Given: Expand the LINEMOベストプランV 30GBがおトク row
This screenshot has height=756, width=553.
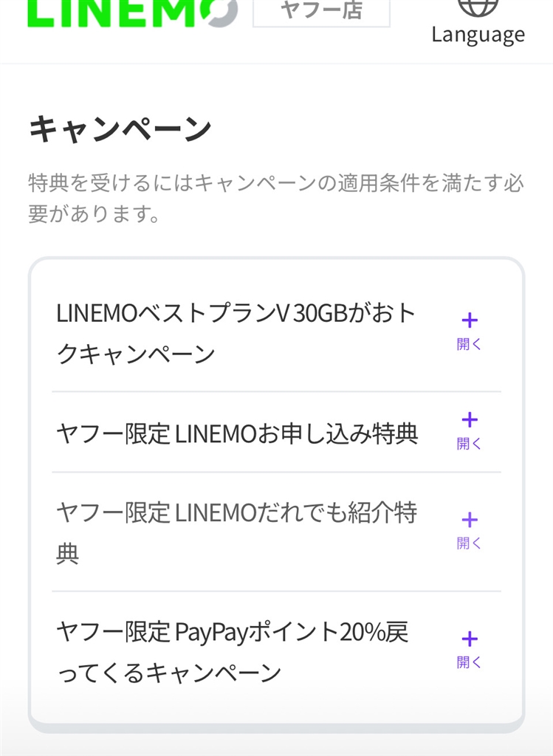Looking at the screenshot, I should coord(236,334).
